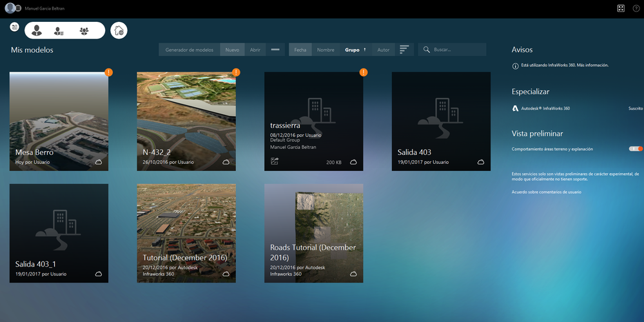Screen dimensions: 644x322
Task: Click the home with globe icon
Action: tap(119, 30)
